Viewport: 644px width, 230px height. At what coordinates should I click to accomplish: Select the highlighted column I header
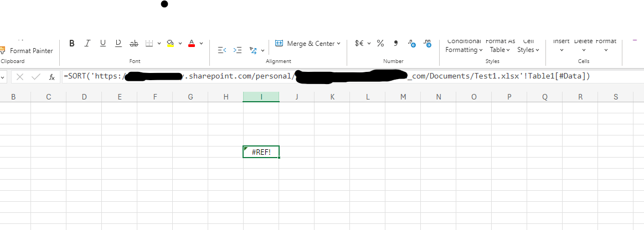(x=261, y=97)
